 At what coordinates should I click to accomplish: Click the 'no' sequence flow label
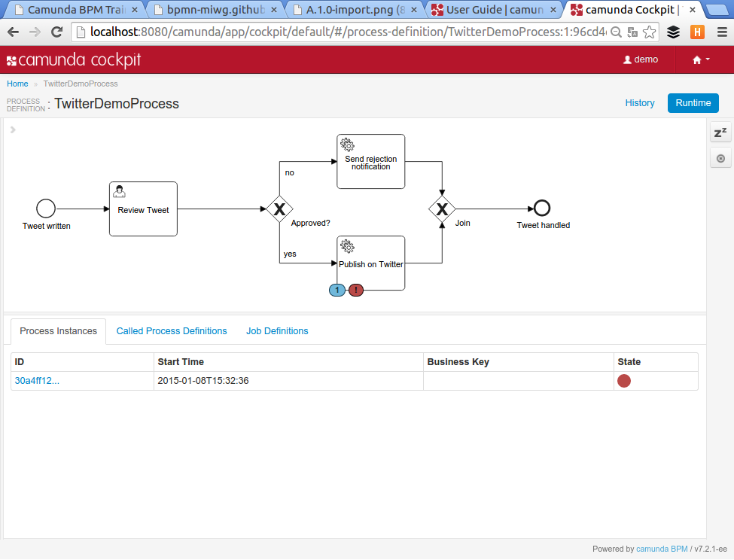290,172
